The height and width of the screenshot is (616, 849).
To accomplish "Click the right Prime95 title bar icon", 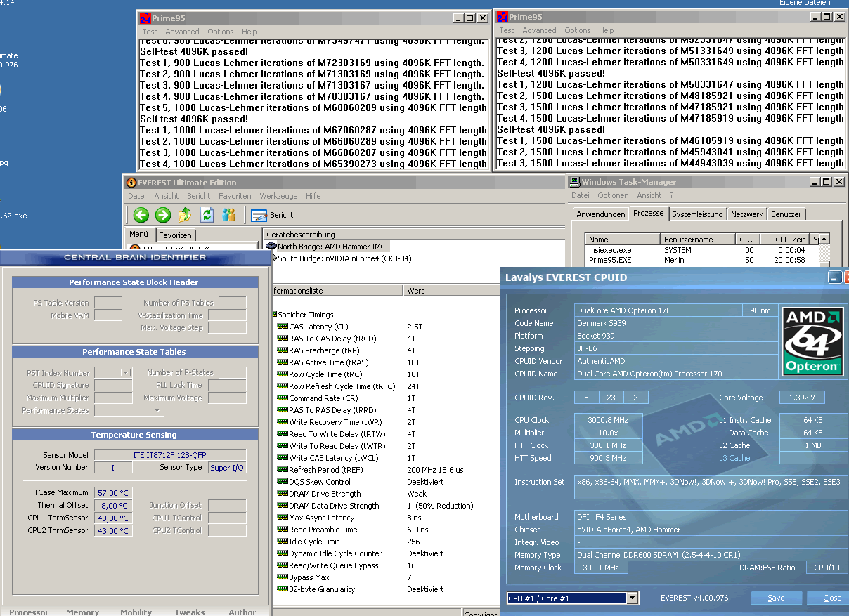I will (x=502, y=17).
